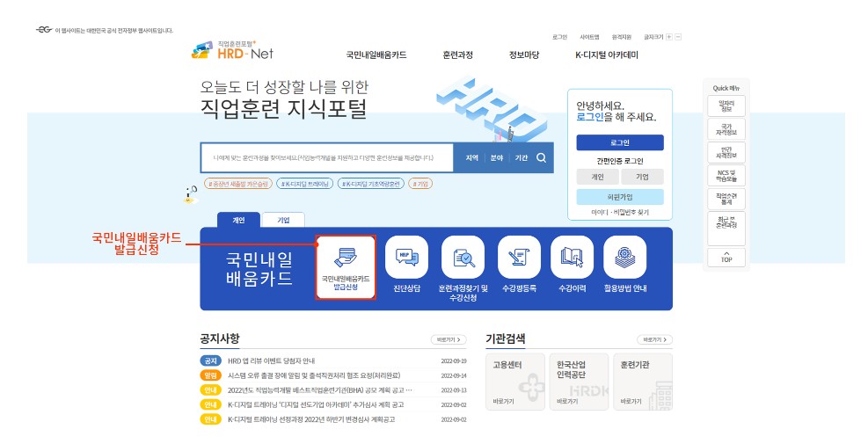This screenshot has height=444, width=868.
Task: Open notice 시스템 오류 출결 장애 알림
Action: point(314,375)
